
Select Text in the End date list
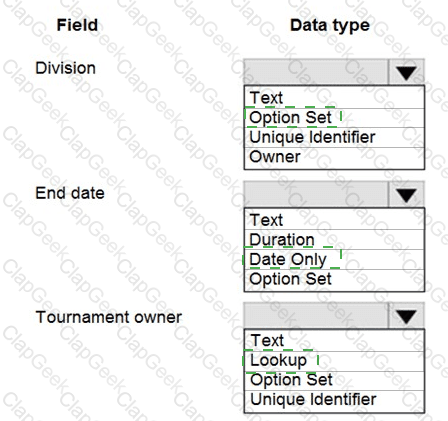pyautogui.click(x=334, y=220)
